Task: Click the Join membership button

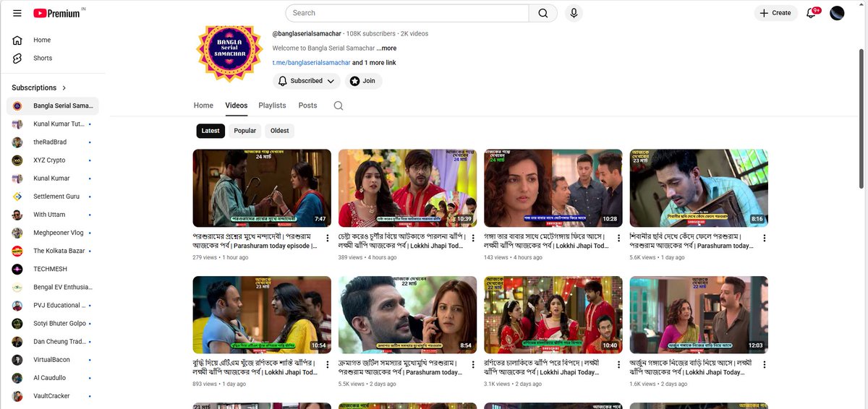Action: tap(363, 81)
